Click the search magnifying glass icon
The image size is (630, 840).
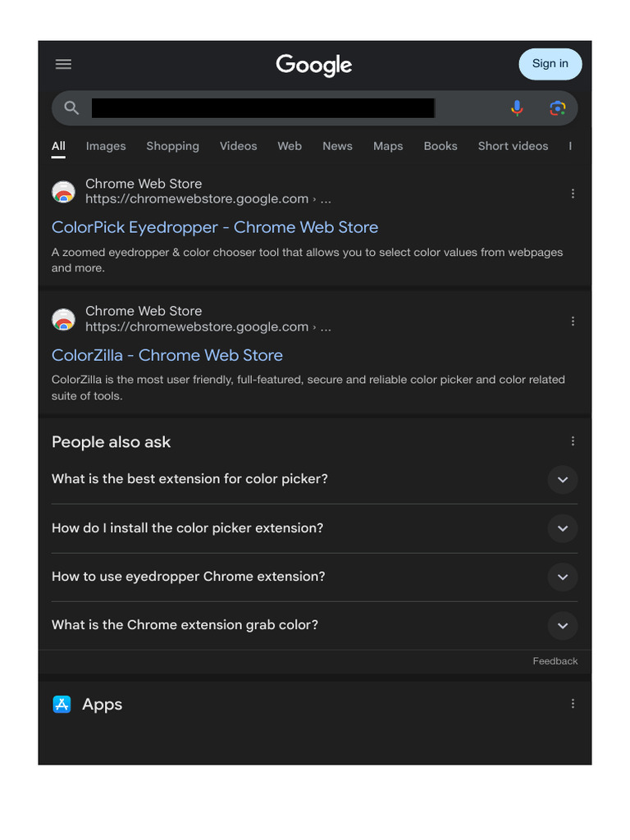[71, 107]
